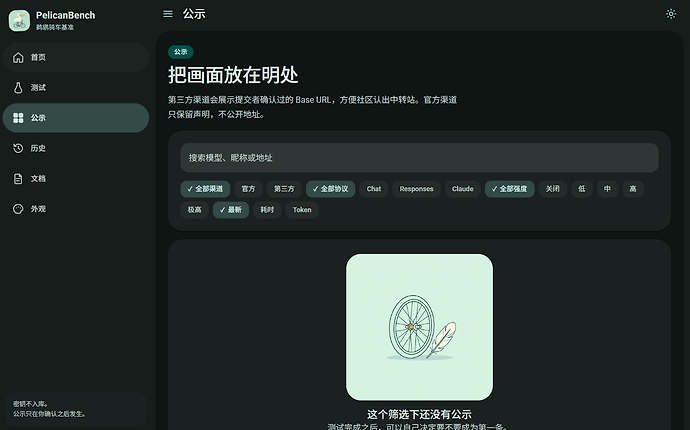Click the 把画面放在明处 heading
Viewport: 690px width, 430px height.
coord(233,75)
